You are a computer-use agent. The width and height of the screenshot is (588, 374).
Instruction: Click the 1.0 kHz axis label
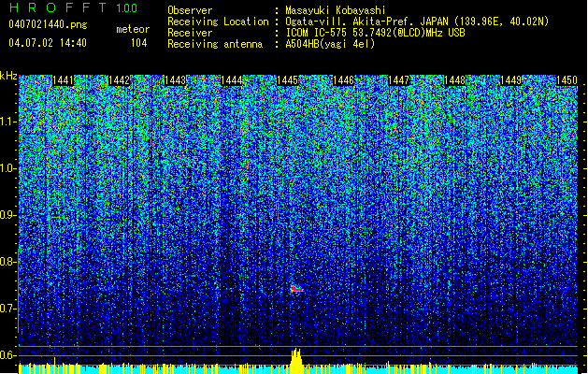(8, 169)
